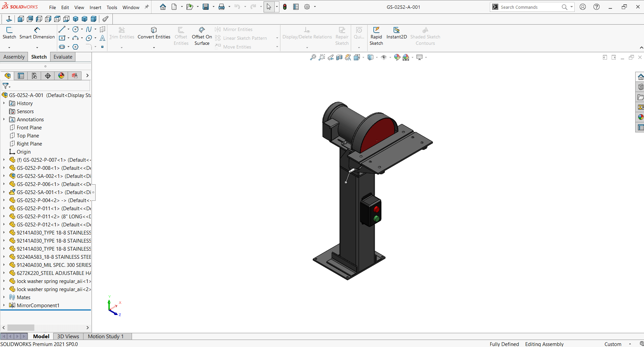Click the Section View icon

(x=339, y=57)
